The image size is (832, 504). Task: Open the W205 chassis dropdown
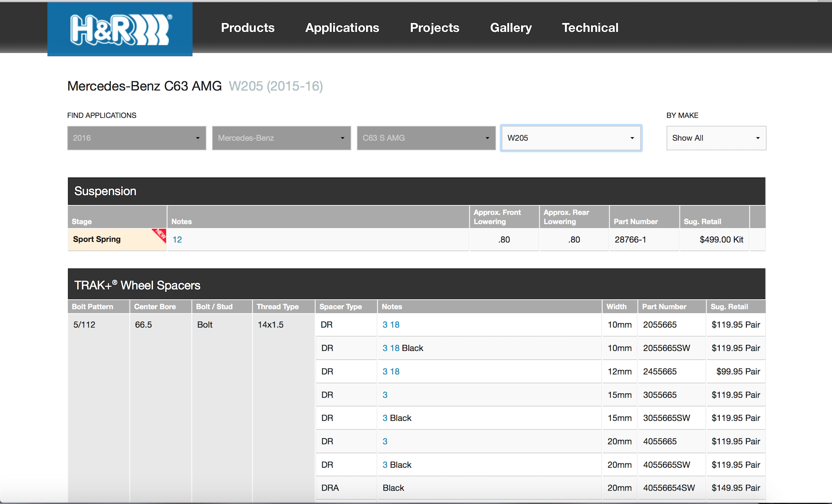coord(571,138)
